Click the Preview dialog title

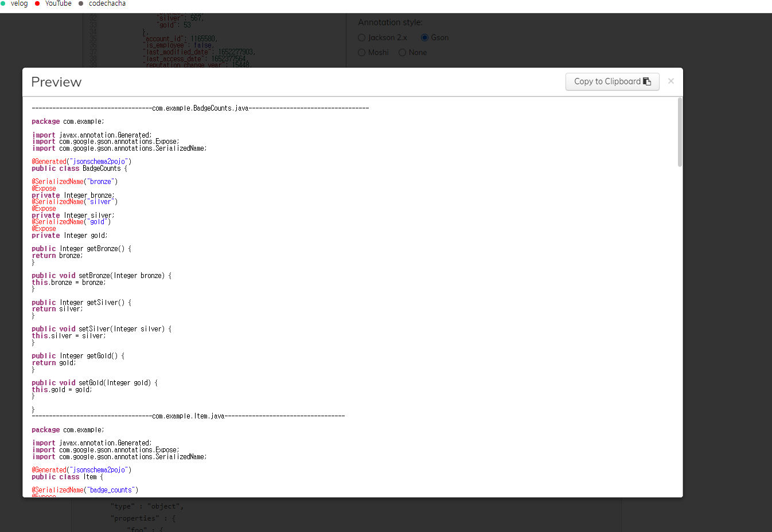(x=56, y=82)
